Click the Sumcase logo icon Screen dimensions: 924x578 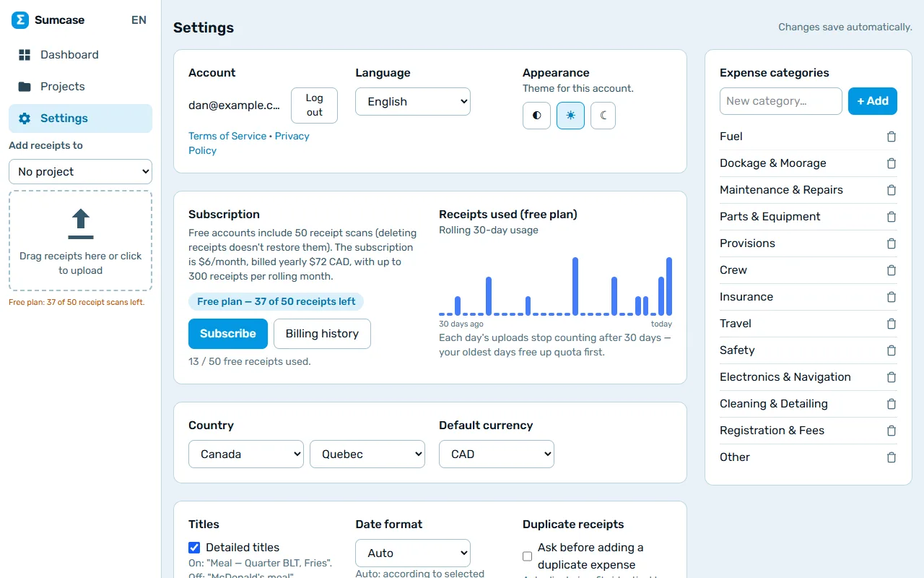(20, 20)
